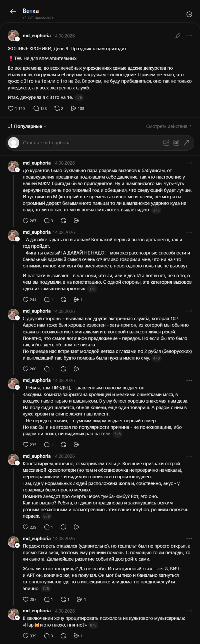Expand the reply box with the arrows icon
The image size is (200, 644).
(186, 143)
